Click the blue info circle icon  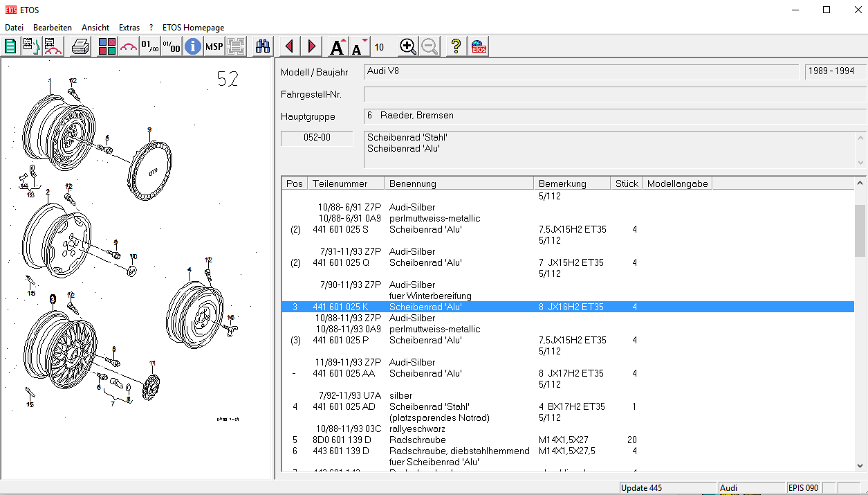[x=192, y=46]
